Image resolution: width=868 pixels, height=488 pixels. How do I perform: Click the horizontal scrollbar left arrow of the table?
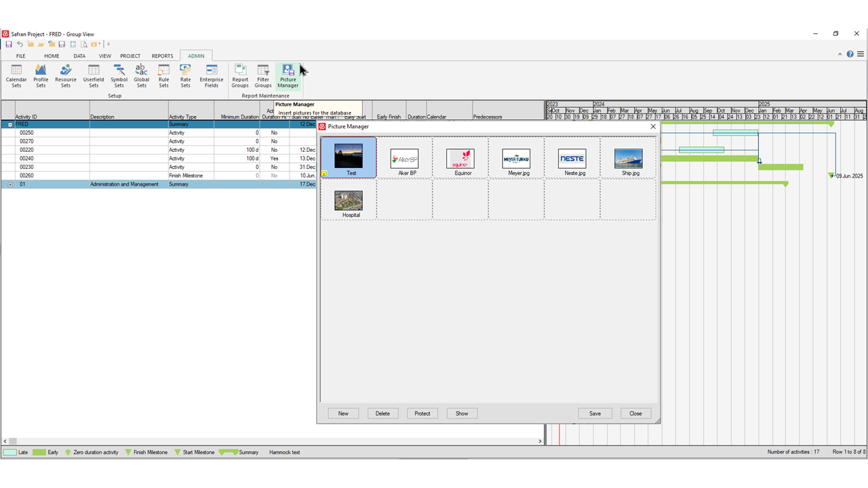(5, 441)
